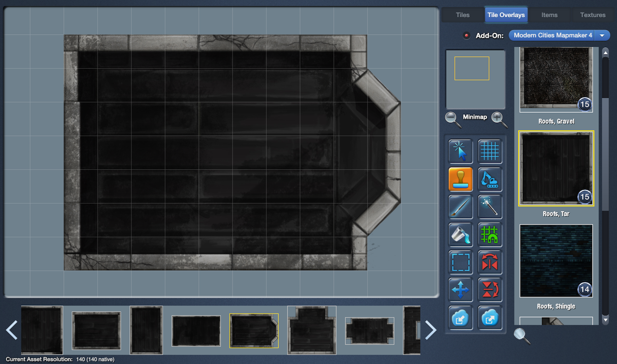This screenshot has height=364, width=617.
Task: Select the Roofs, Gravel overlay thumbnail
Action: 556,79
